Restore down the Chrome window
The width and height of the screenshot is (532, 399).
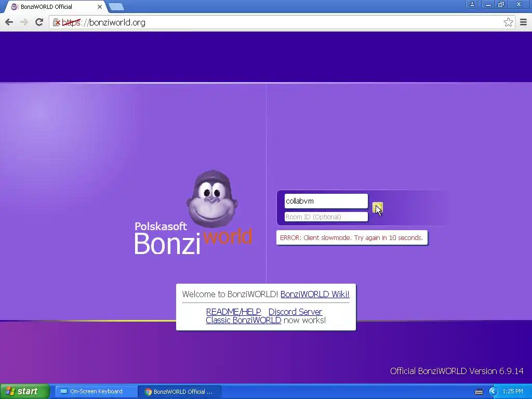[x=501, y=4]
